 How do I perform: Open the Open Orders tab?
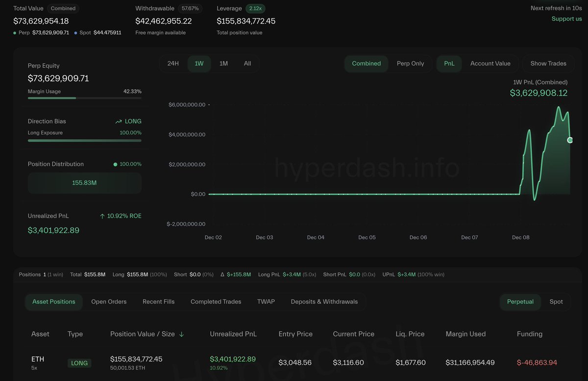pos(109,302)
